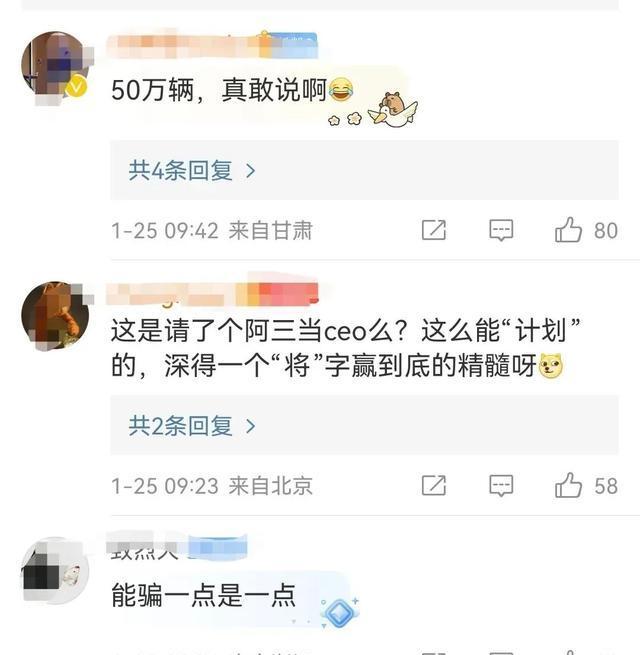Tap the yellow verified badge on first avatar
Viewport: 640px width, 655px height.
[x=76, y=86]
